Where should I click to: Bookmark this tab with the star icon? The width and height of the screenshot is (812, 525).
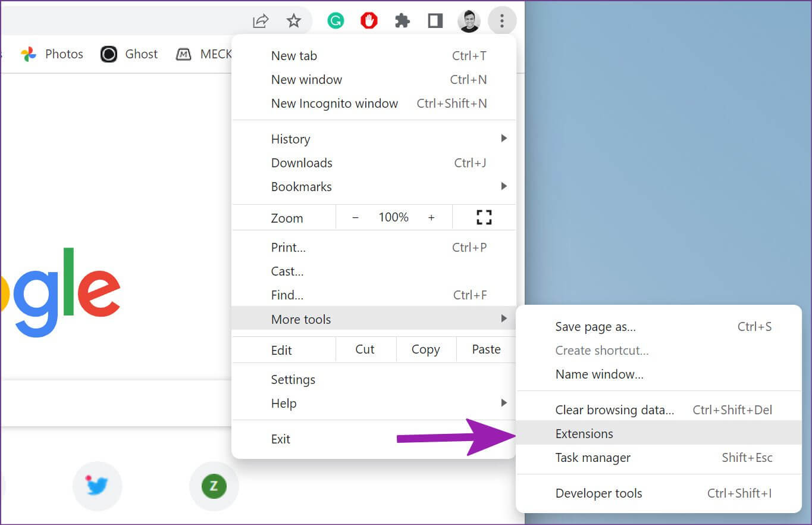point(294,21)
